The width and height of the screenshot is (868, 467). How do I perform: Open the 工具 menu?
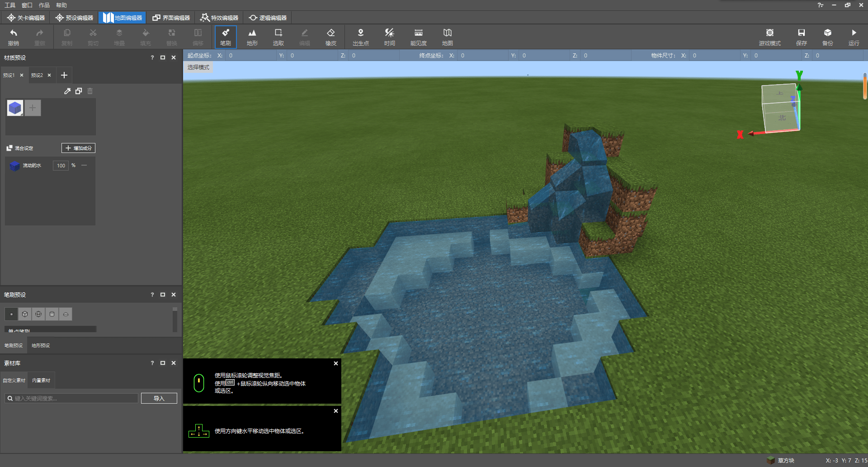pos(10,5)
